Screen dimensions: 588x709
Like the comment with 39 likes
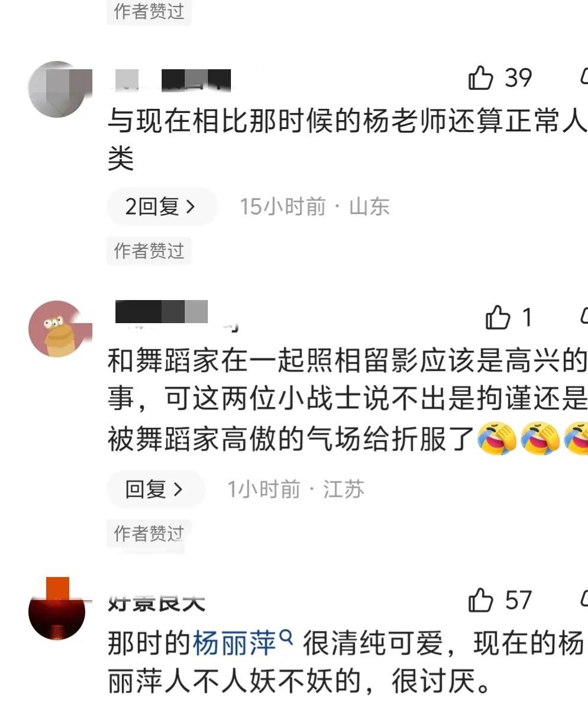pos(480,78)
